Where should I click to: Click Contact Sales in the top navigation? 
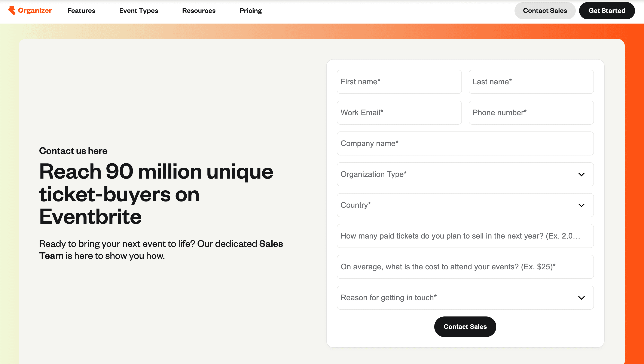(x=545, y=11)
